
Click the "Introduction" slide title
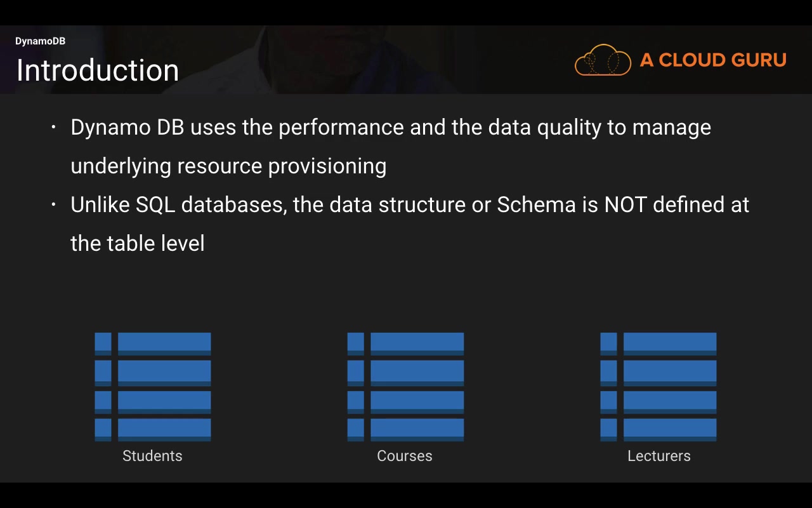(97, 70)
